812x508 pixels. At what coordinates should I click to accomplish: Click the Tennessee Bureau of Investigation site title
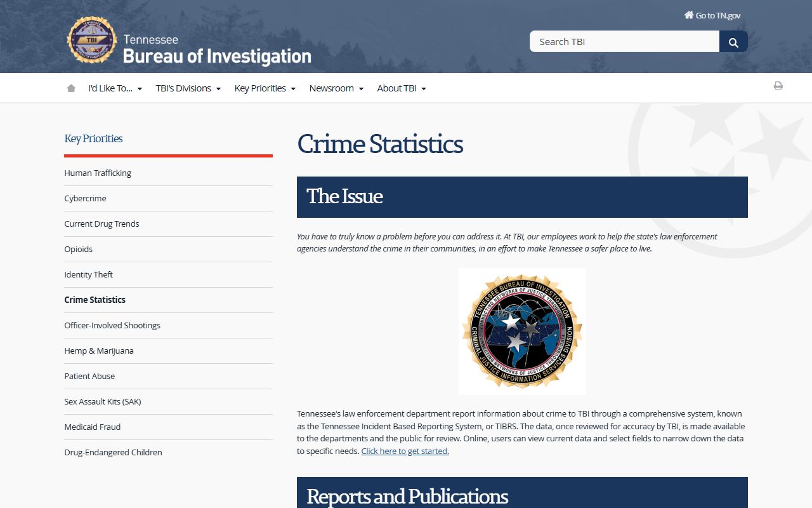pyautogui.click(x=217, y=50)
